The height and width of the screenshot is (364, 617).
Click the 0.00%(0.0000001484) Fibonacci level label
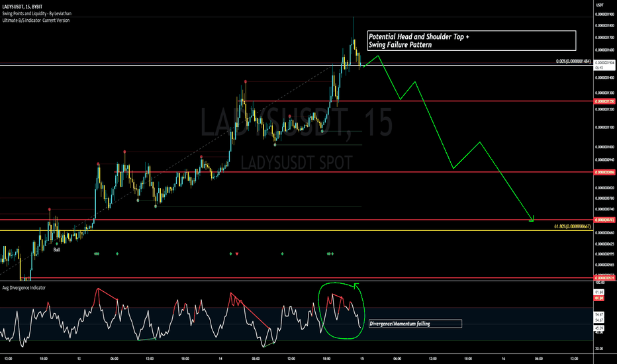[573, 61]
